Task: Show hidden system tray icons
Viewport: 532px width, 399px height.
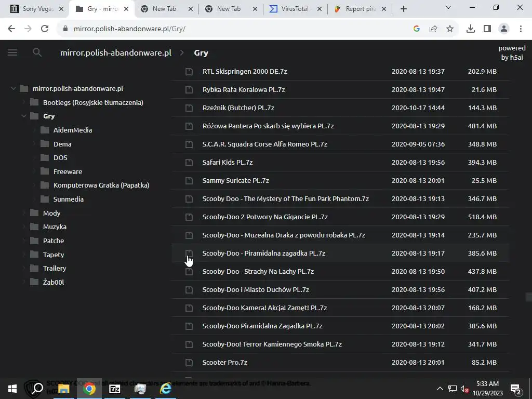Action: 440,389
